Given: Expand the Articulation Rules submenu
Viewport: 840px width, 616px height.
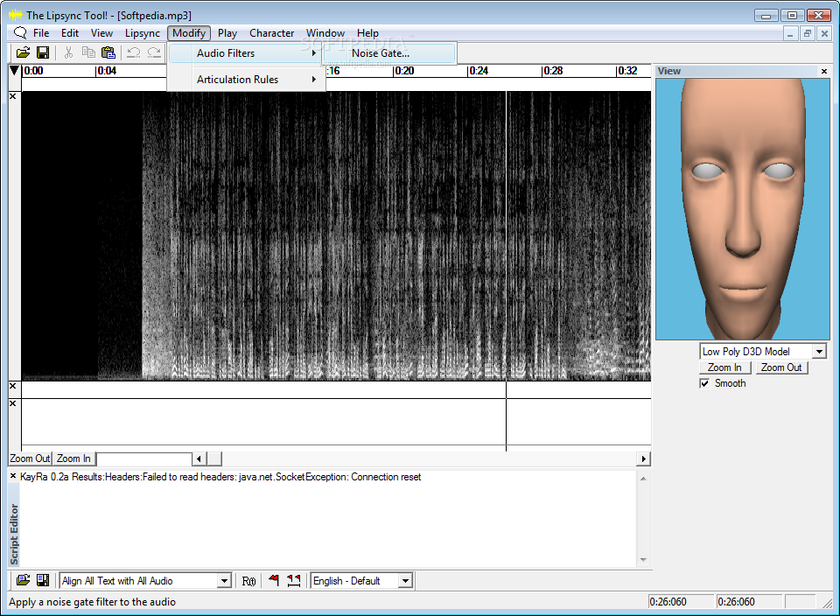Looking at the screenshot, I should pyautogui.click(x=247, y=80).
